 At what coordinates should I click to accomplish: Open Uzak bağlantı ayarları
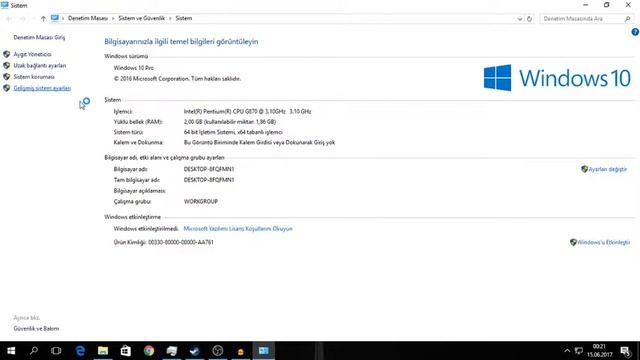[40, 65]
